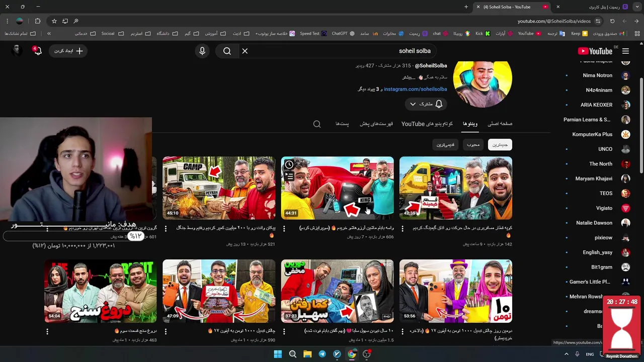
Task: Open three-dot menu of the train gaming room video
Action: [x=403, y=229]
